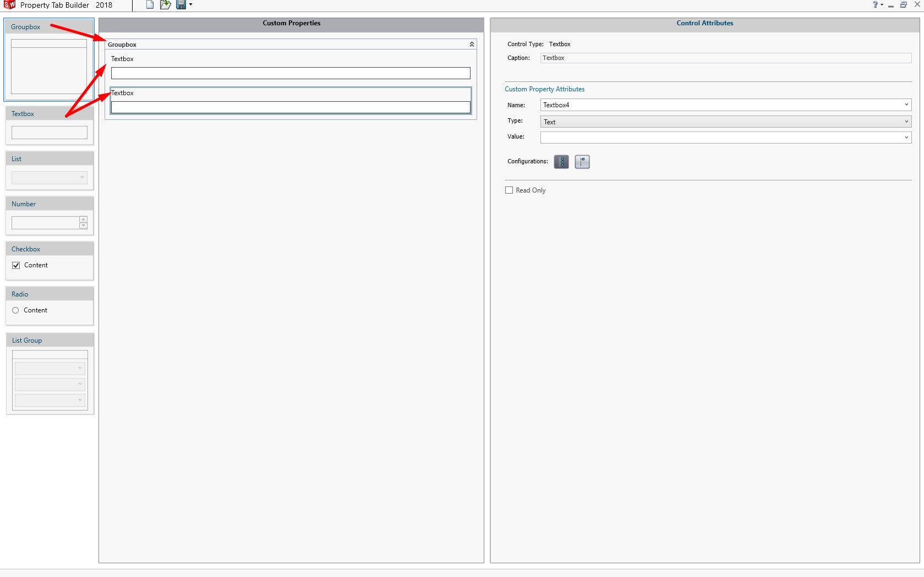Select the 'current configuration only' option
The image size is (924, 577).
(582, 162)
